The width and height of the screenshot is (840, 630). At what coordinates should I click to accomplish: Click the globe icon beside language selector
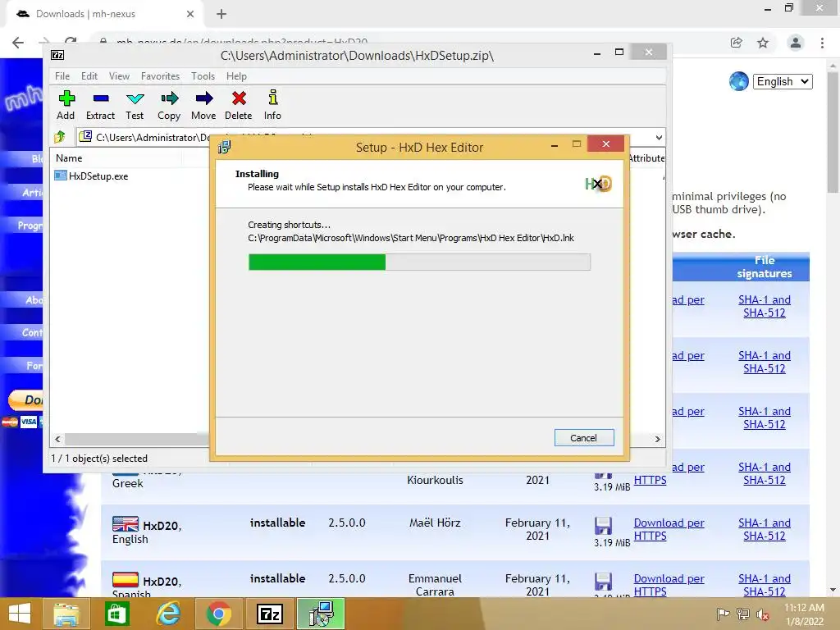[739, 81]
